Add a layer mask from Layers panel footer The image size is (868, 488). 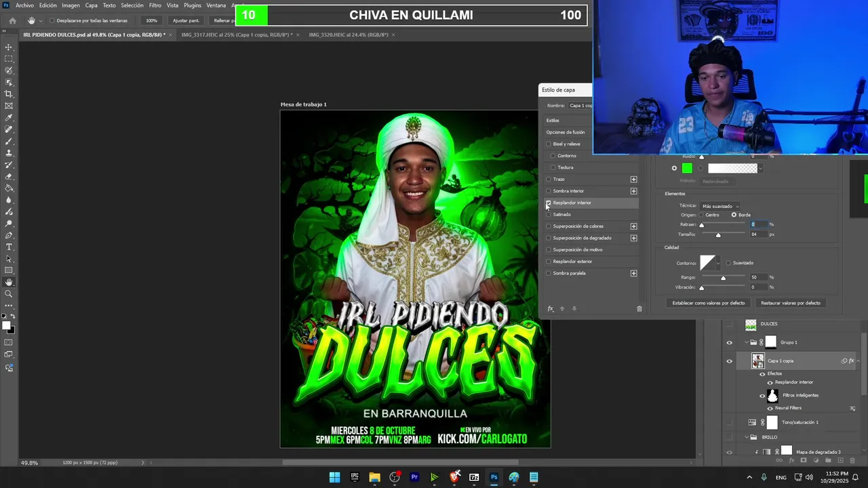[x=804, y=461]
